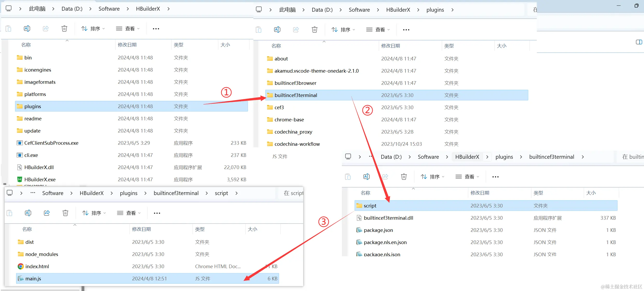Sort by 修改日期 column in plugins window
Viewport: 644px width, 291px height.
point(390,46)
